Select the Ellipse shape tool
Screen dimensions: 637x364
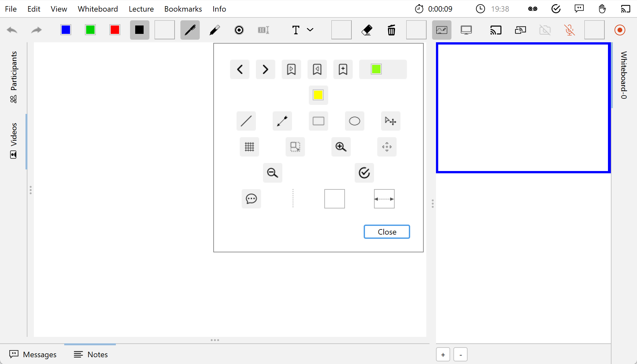click(x=354, y=121)
